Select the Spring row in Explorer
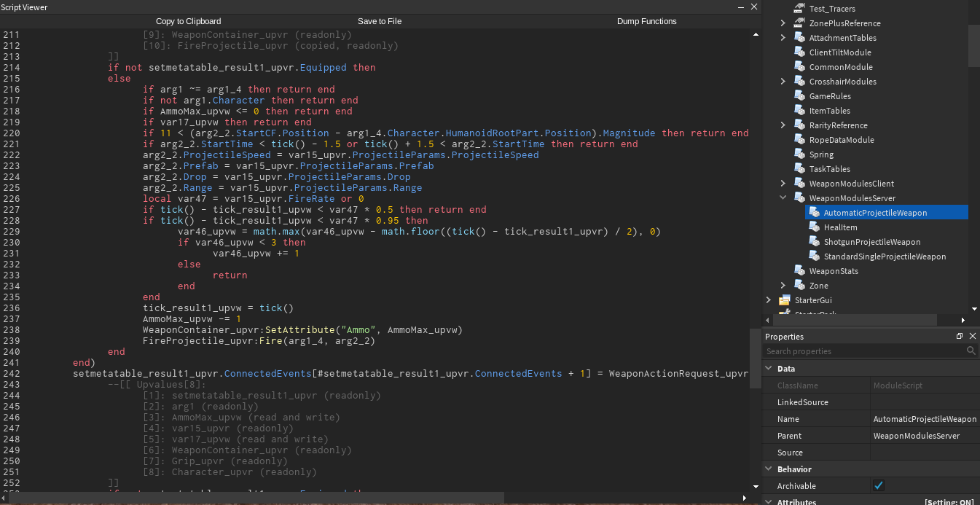Image resolution: width=980 pixels, height=505 pixels. (866, 154)
